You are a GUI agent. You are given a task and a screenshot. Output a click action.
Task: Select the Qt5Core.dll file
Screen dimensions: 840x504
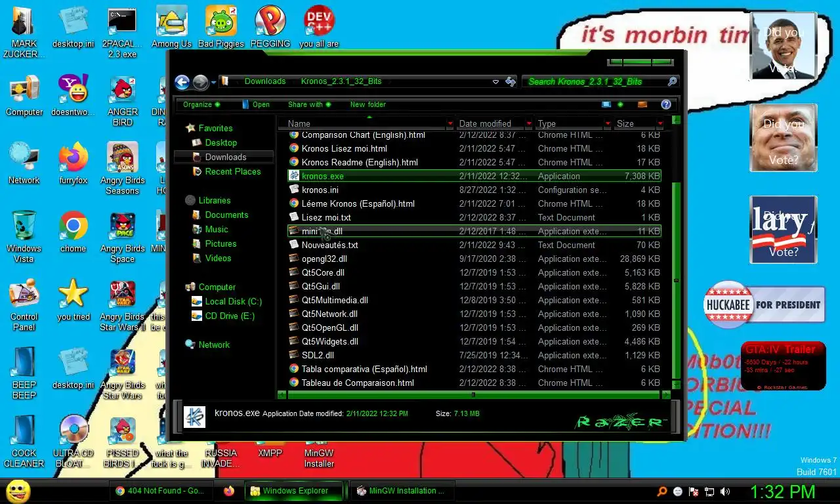pos(474,272)
